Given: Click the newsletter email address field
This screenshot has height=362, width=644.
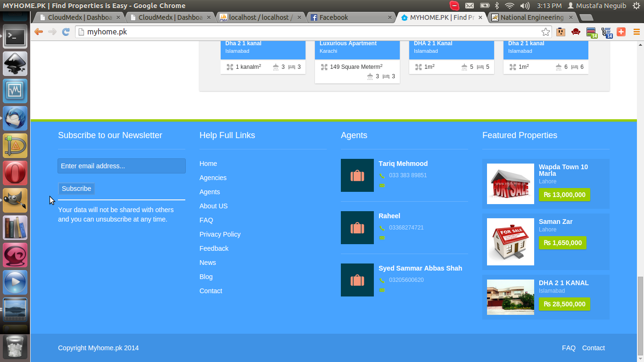Looking at the screenshot, I should pyautogui.click(x=122, y=166).
